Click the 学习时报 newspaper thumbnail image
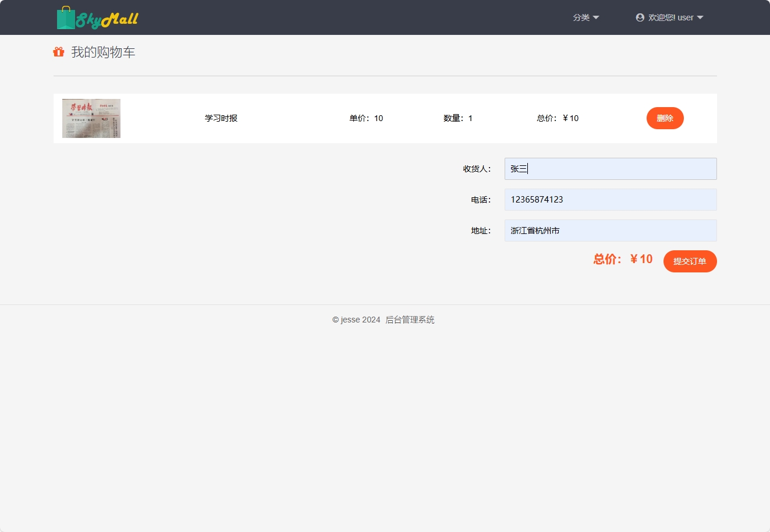Image resolution: width=770 pixels, height=532 pixels. tap(91, 118)
